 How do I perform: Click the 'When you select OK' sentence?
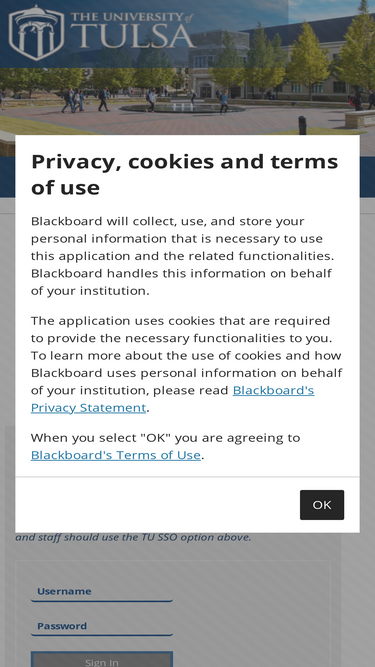click(x=165, y=446)
